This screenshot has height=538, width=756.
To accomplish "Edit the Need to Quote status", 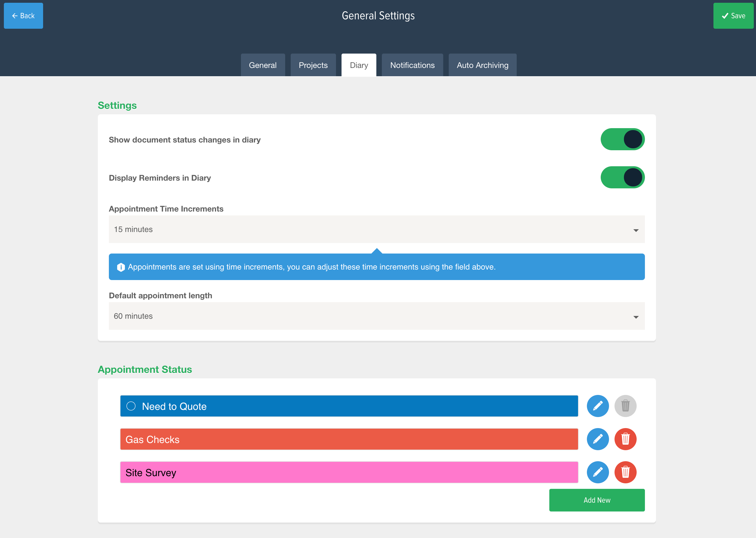I will click(598, 406).
